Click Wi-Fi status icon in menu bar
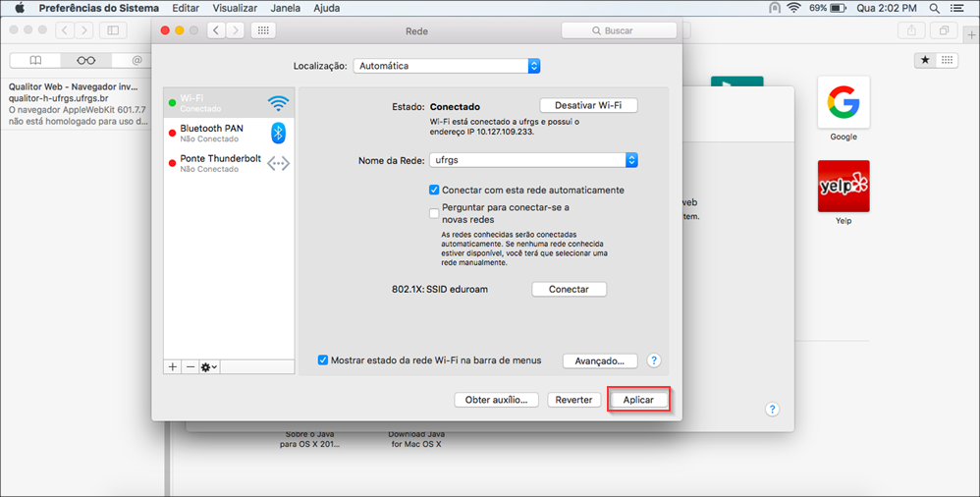The image size is (980, 497). coord(793,8)
